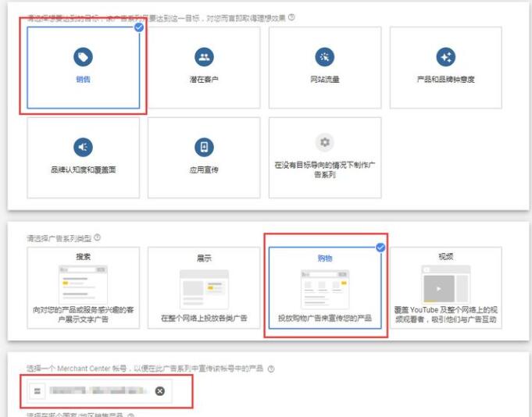Screen dimensions: 532x417
Task: Toggle the blue checkmark on 购物 card
Action: (x=380, y=248)
